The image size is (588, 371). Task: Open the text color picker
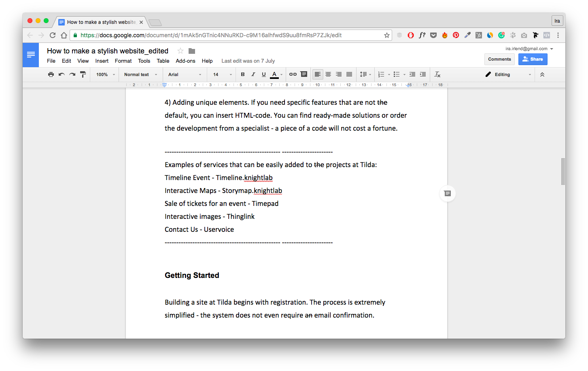point(276,74)
